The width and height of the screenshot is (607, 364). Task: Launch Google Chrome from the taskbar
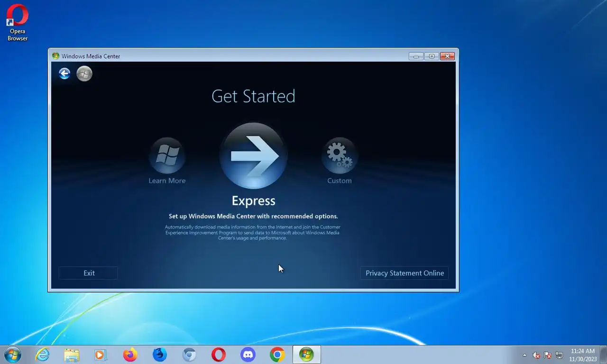tap(277, 355)
